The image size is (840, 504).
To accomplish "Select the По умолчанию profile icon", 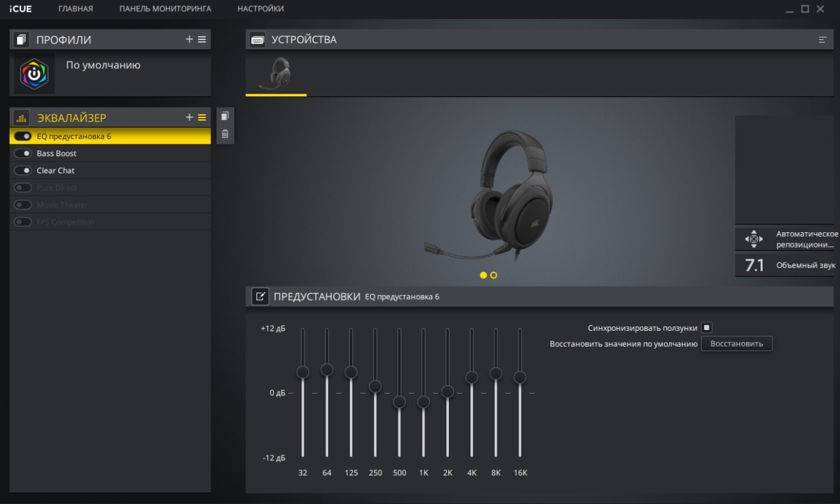I will 34,74.
